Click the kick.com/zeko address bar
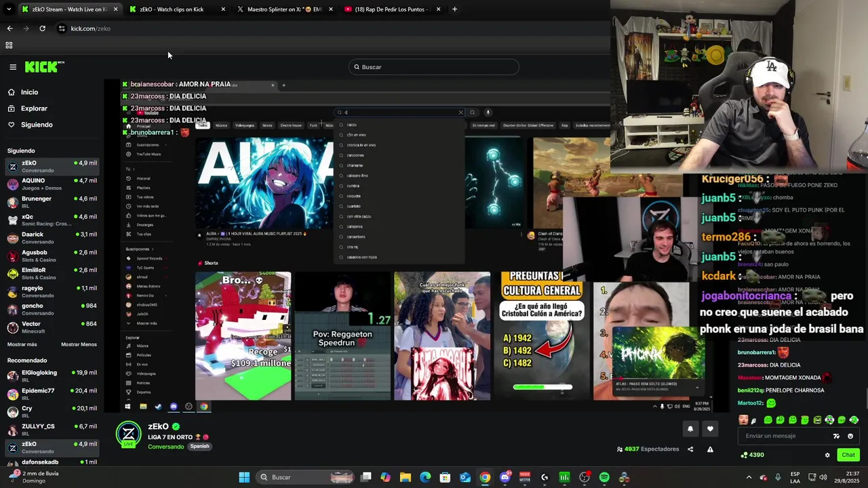This screenshot has width=868, height=488. point(90,28)
